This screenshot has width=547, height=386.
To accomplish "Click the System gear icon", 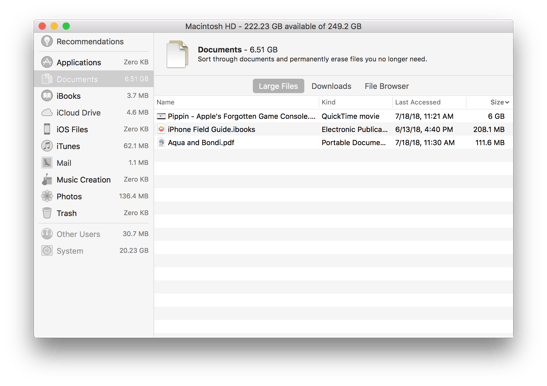I will (47, 251).
